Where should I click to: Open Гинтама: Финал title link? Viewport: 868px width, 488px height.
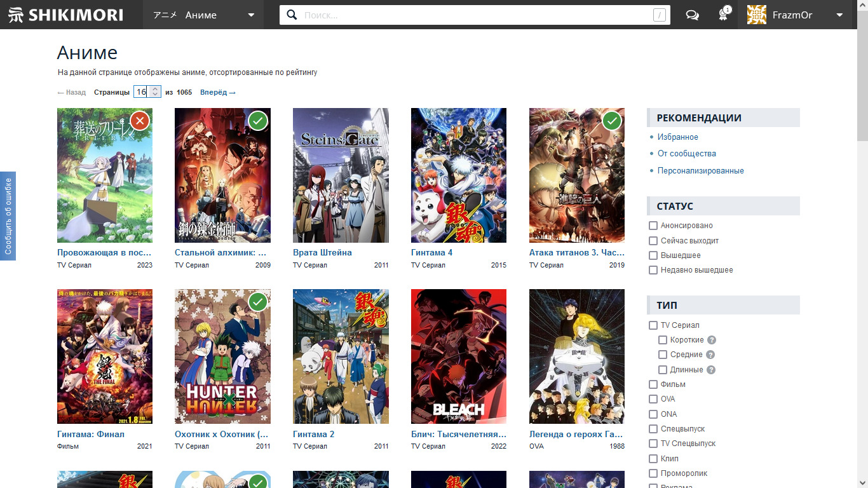(x=91, y=435)
